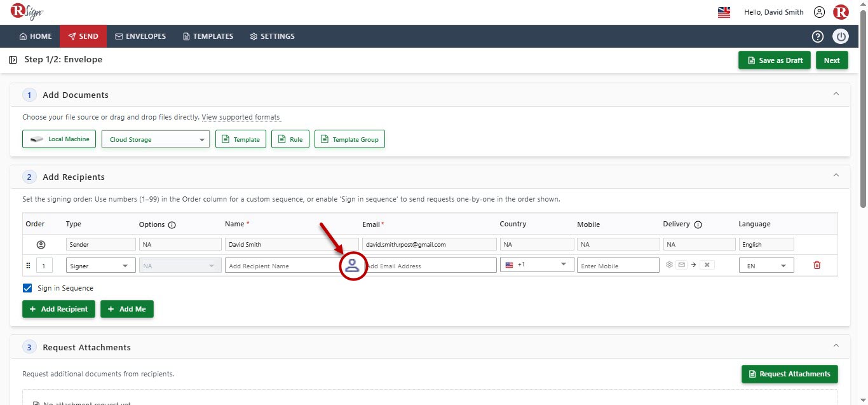Open the help question mark icon
This screenshot has width=868, height=405.
point(818,36)
